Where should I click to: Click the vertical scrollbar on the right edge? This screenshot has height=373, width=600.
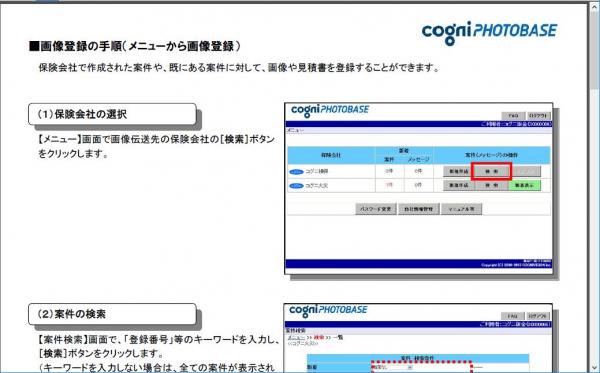pos(595,187)
